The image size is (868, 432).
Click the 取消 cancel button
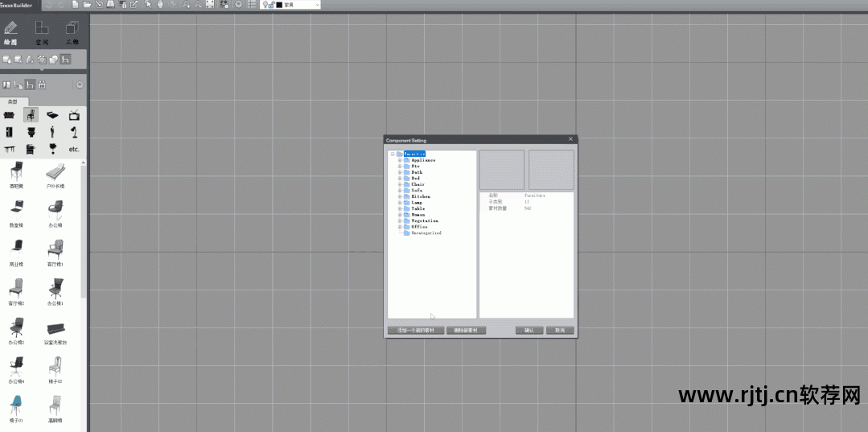[x=560, y=331]
